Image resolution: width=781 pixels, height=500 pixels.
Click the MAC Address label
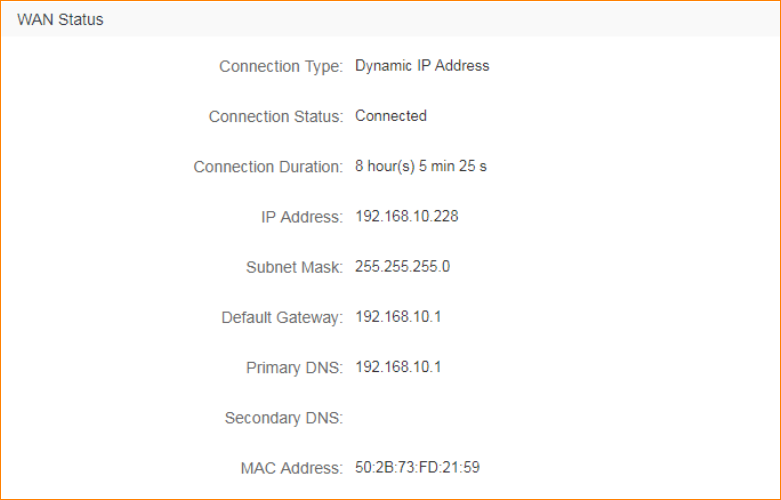point(292,467)
